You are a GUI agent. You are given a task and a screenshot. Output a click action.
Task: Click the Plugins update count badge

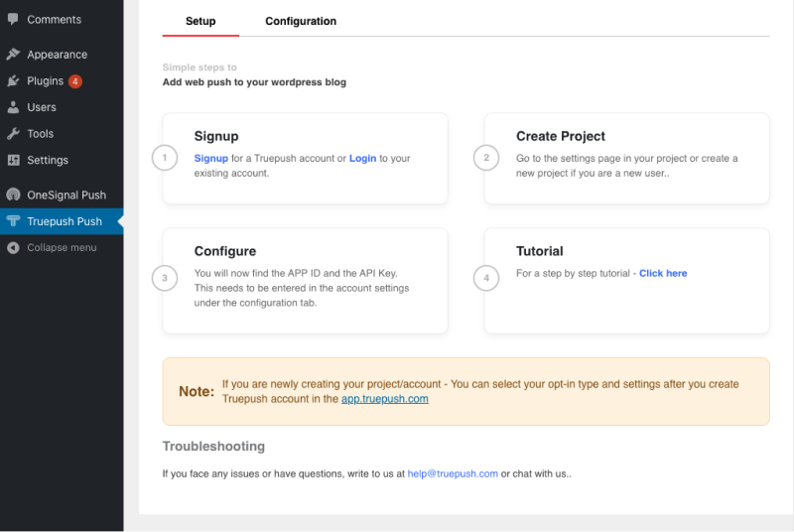pos(75,81)
